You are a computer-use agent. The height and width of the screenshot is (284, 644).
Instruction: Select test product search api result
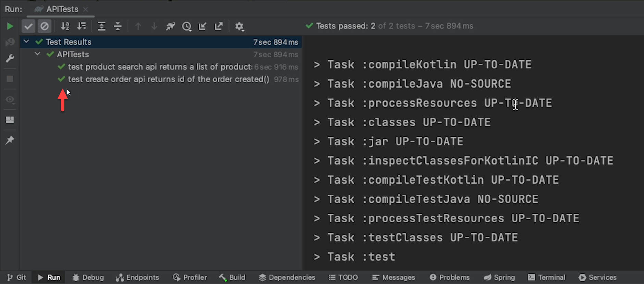[x=160, y=67]
